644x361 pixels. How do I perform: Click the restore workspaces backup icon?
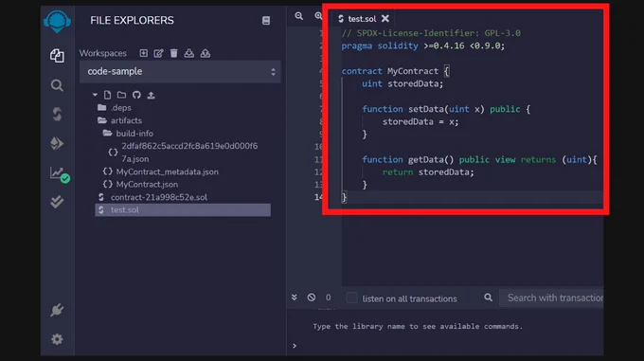pos(206,53)
